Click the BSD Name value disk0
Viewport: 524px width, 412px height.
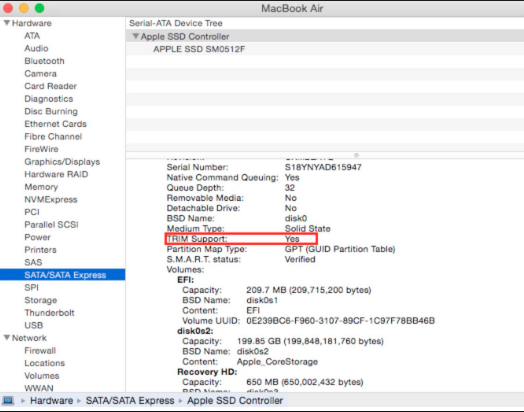tap(296, 218)
